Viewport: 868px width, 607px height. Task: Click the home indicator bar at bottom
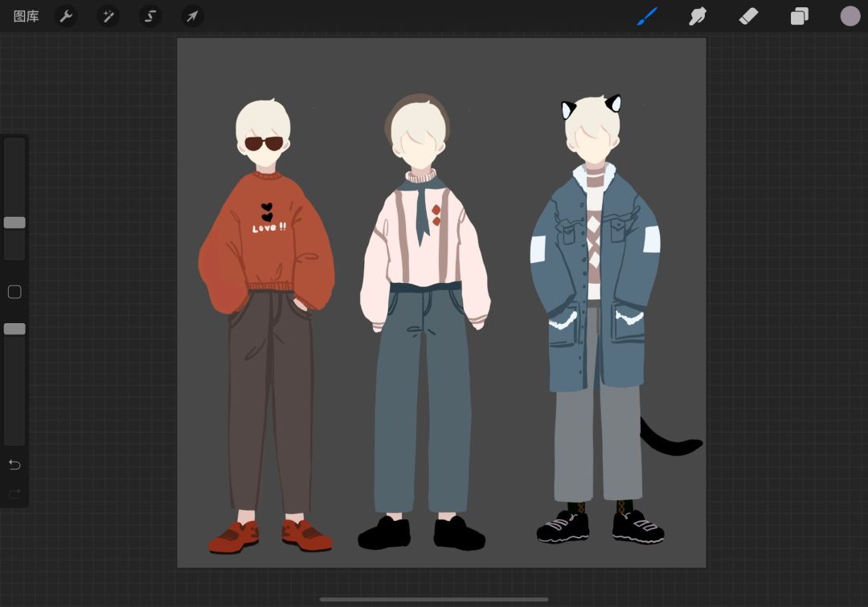(x=434, y=599)
